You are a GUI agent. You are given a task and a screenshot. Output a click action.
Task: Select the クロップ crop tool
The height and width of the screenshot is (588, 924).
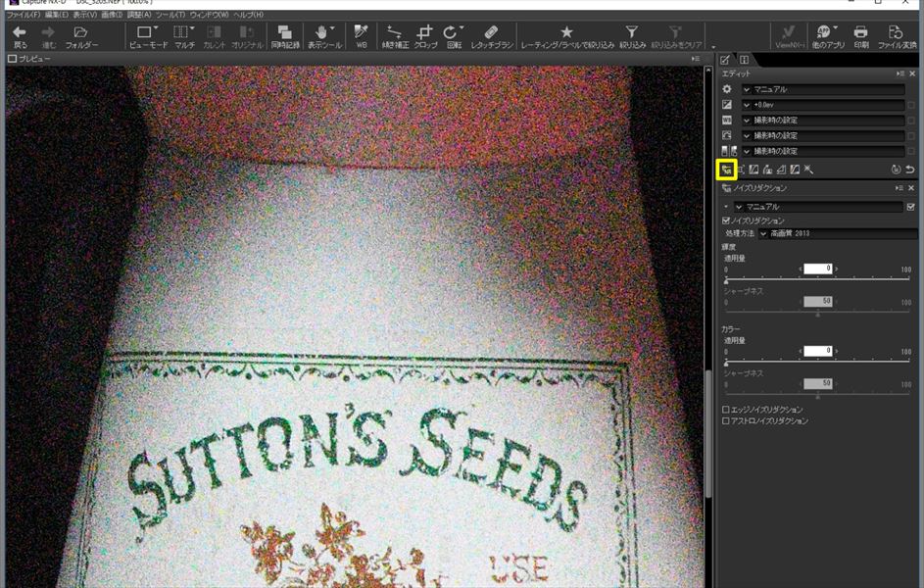(425, 36)
